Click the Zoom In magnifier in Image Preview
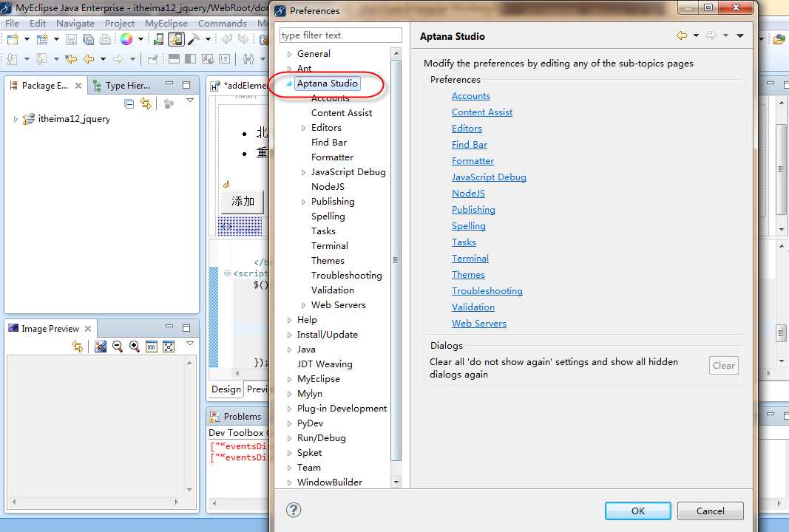Viewport: 789px width, 532px height. 135,347
